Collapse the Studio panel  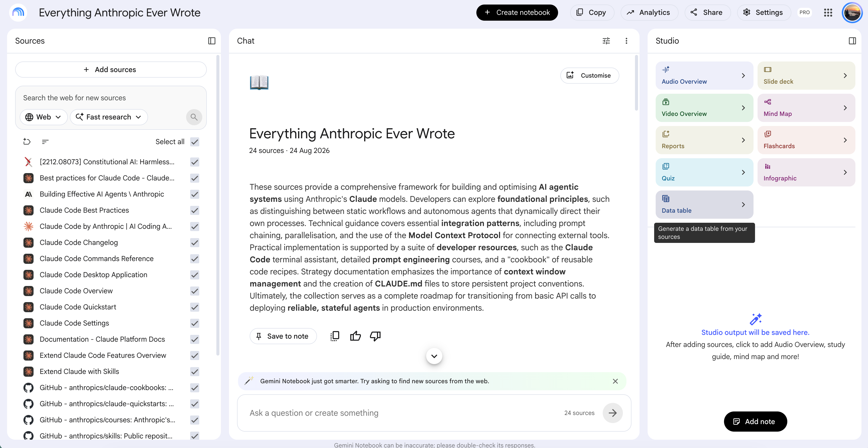tap(852, 41)
